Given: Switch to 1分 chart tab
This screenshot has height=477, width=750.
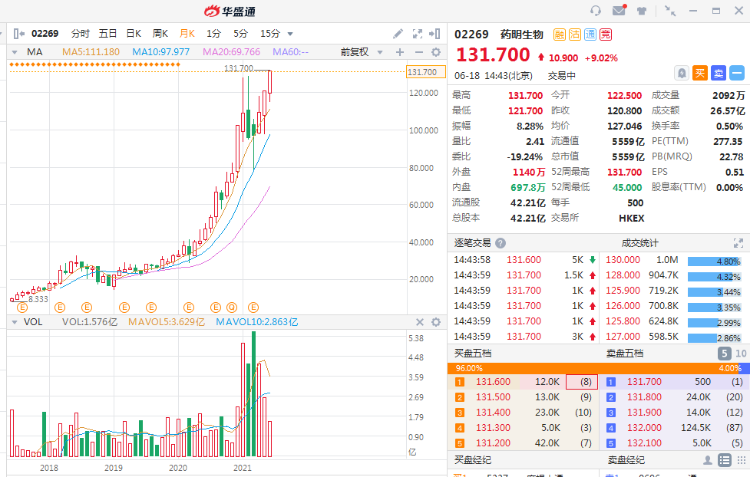Looking at the screenshot, I should pyautogui.click(x=213, y=33).
